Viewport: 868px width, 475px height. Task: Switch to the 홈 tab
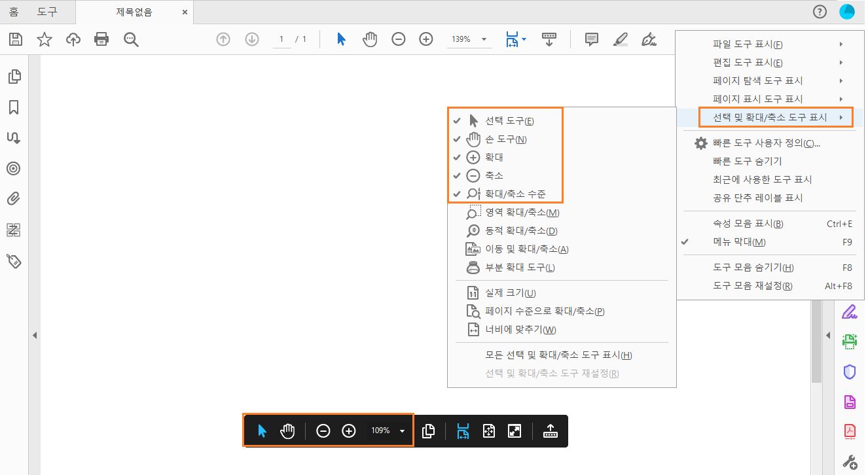(14, 11)
